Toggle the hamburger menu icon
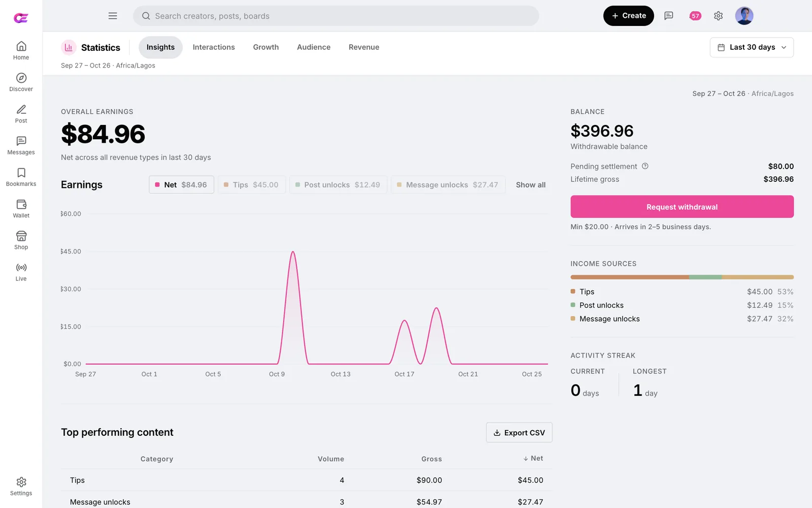The image size is (812, 508). (113, 16)
